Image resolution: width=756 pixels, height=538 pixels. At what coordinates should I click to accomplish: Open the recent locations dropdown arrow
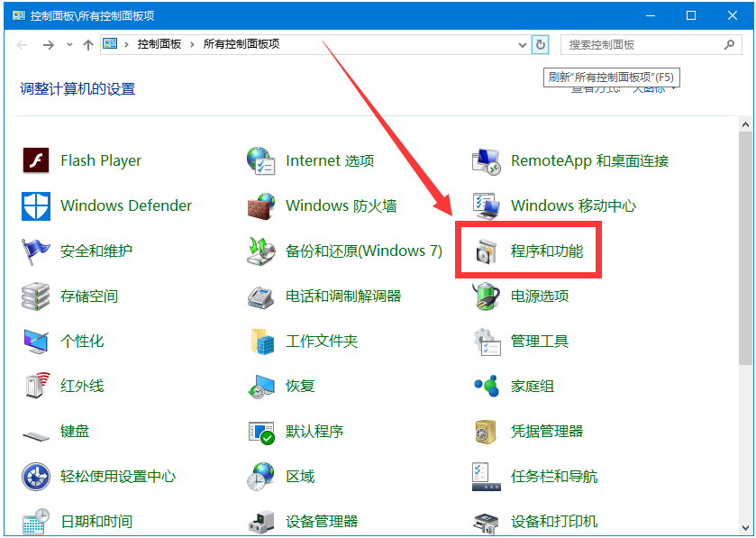tap(70, 45)
